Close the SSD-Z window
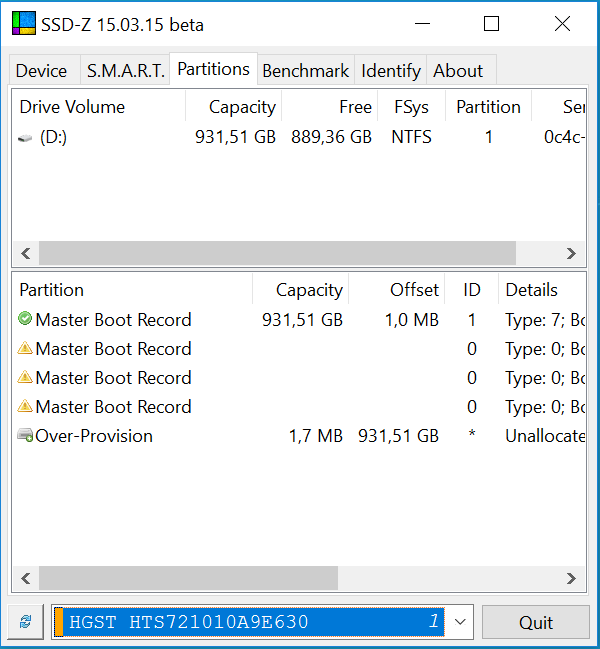 [x=562, y=24]
